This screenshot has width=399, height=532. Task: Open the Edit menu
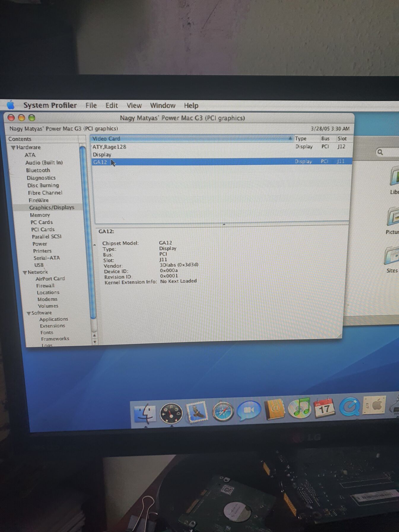[x=112, y=105]
